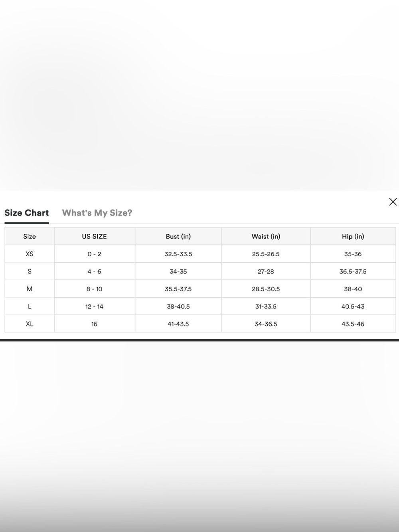Select the Size Chart tab
399x532 pixels.
(x=27, y=213)
